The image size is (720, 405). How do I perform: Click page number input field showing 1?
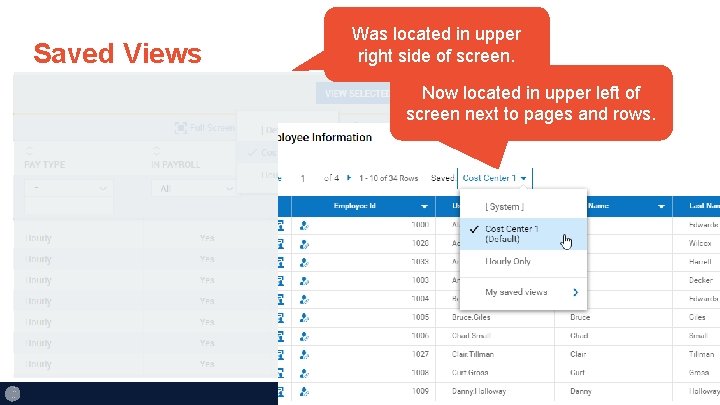303,178
